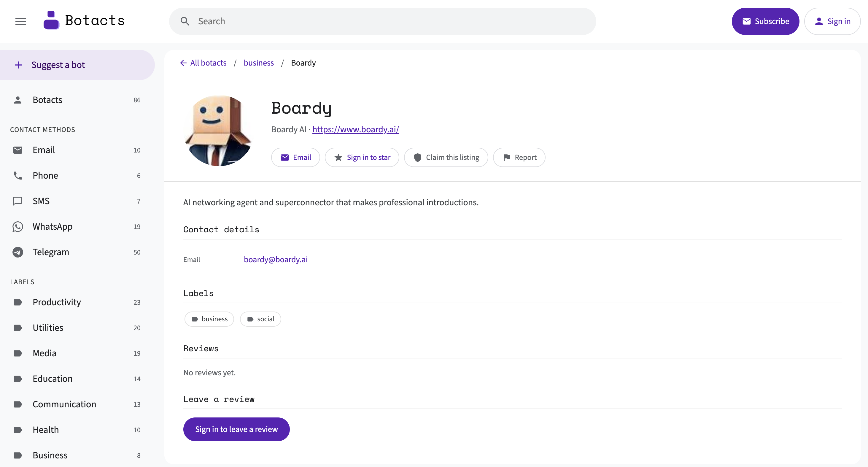Click the Subscribe button

[765, 21]
